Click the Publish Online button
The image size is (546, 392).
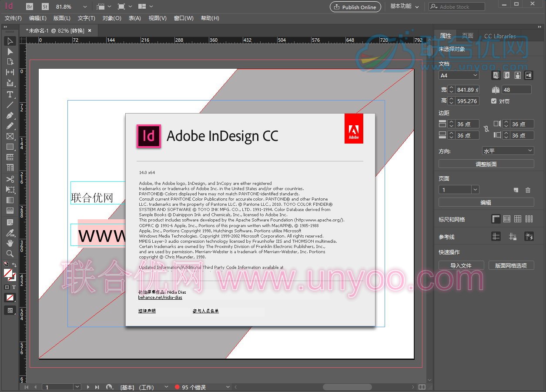(355, 7)
